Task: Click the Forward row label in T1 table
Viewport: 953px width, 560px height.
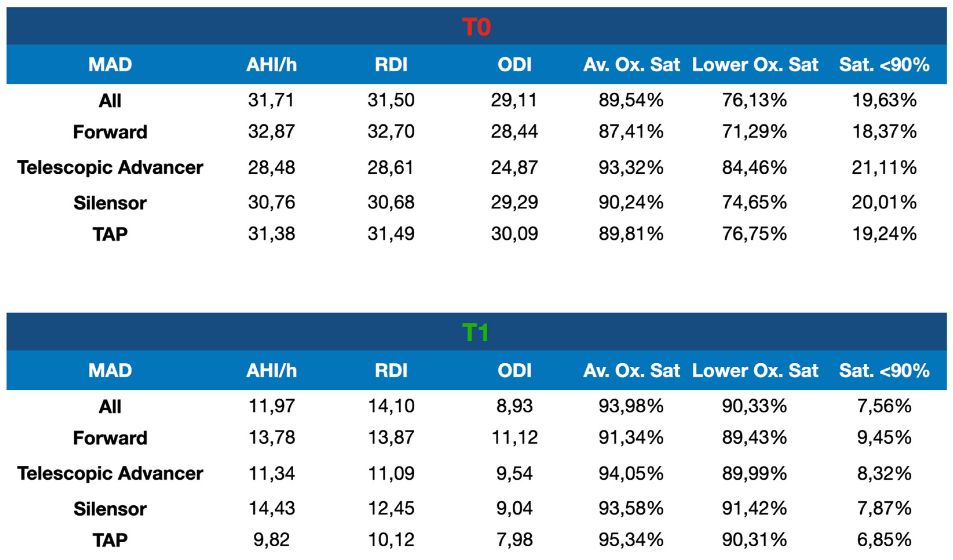Action: tap(110, 438)
